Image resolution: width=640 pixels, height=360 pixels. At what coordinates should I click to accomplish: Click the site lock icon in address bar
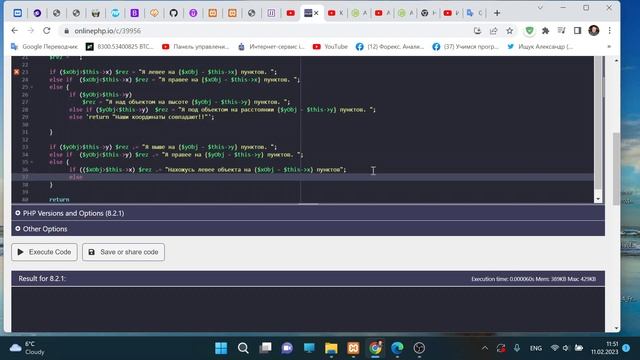click(67, 31)
